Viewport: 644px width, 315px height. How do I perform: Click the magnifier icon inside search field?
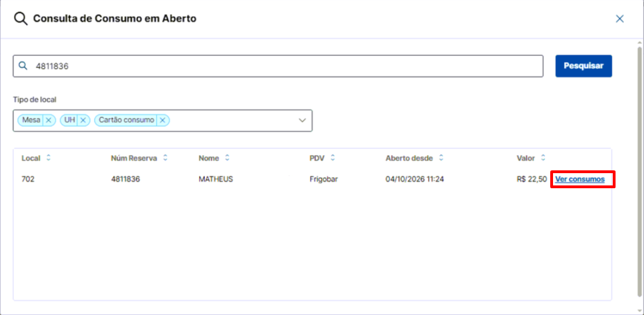[x=23, y=66]
